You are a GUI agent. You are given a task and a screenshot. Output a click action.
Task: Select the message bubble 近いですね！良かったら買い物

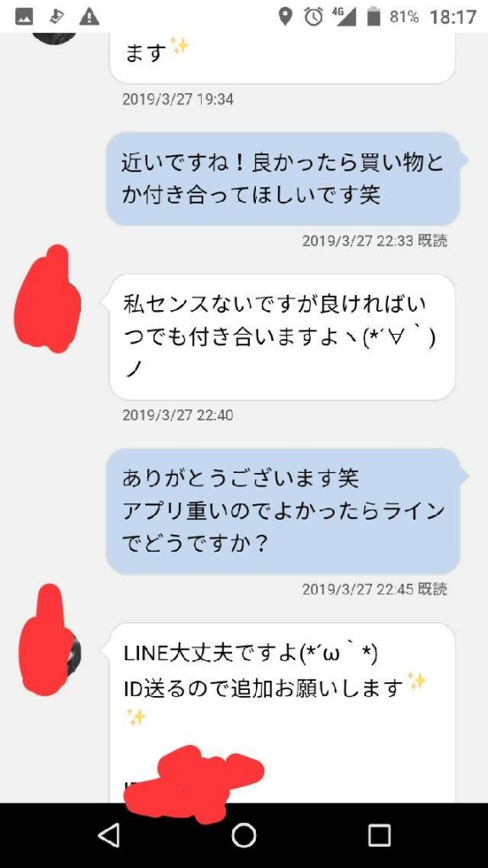pyautogui.click(x=283, y=178)
